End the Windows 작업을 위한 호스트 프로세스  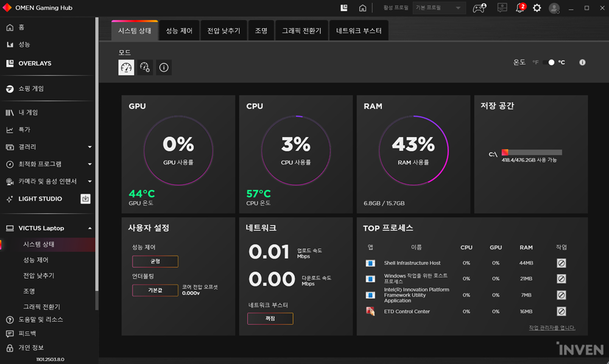pos(561,279)
